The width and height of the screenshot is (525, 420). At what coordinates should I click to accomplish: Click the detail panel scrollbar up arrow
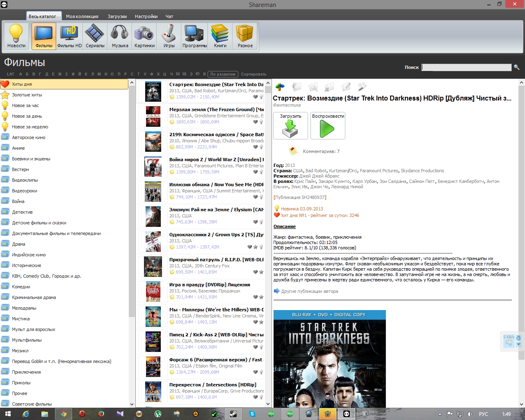(522, 83)
